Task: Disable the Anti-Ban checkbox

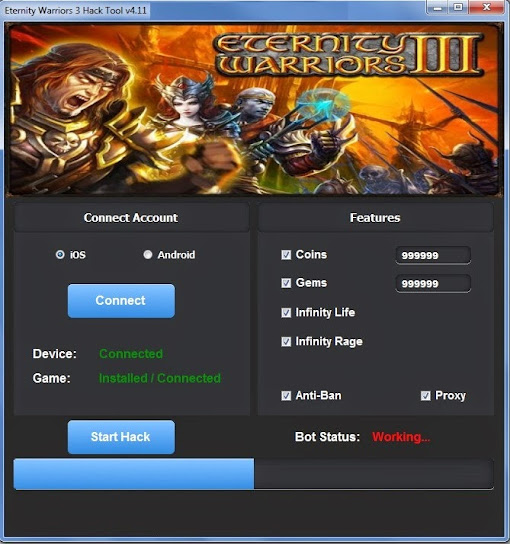Action: click(286, 396)
